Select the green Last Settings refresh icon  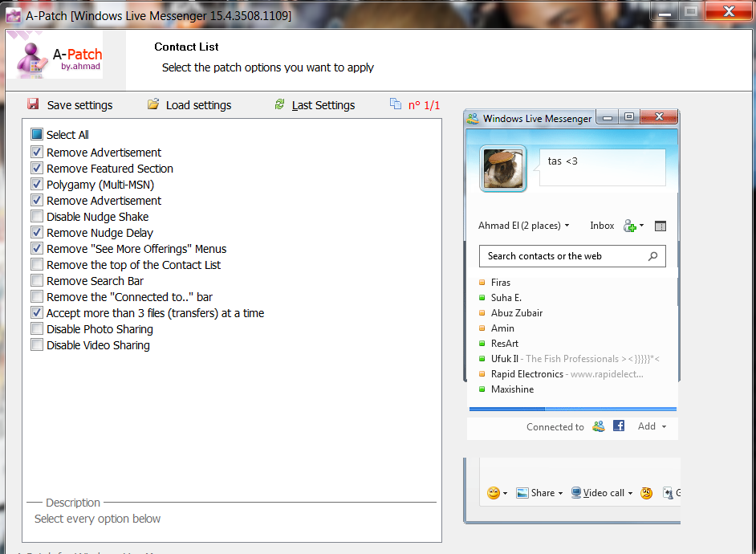click(x=279, y=104)
